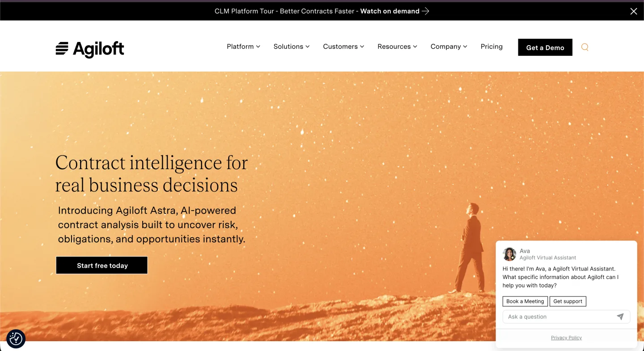
Task: Click Start free today button
Action: tap(102, 265)
